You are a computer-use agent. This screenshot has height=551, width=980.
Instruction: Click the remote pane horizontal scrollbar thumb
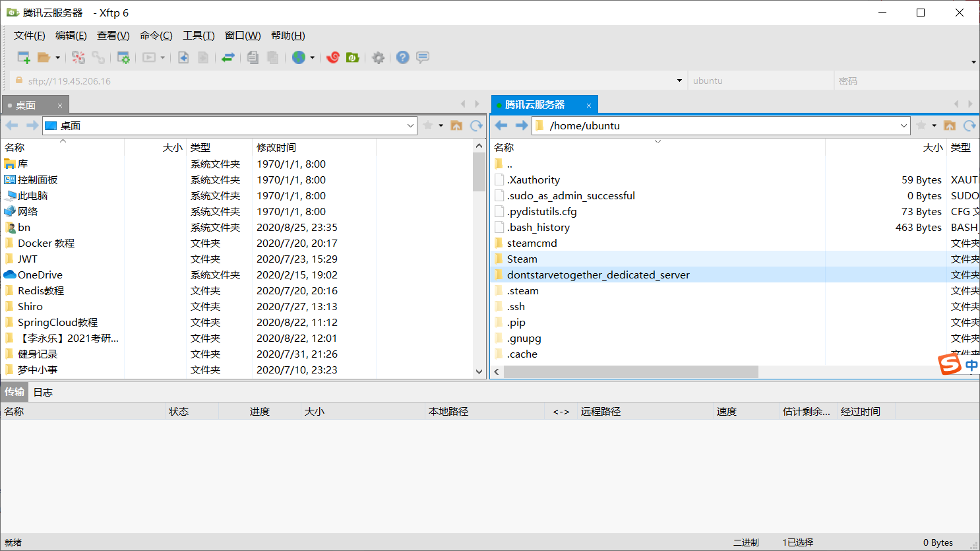click(631, 372)
